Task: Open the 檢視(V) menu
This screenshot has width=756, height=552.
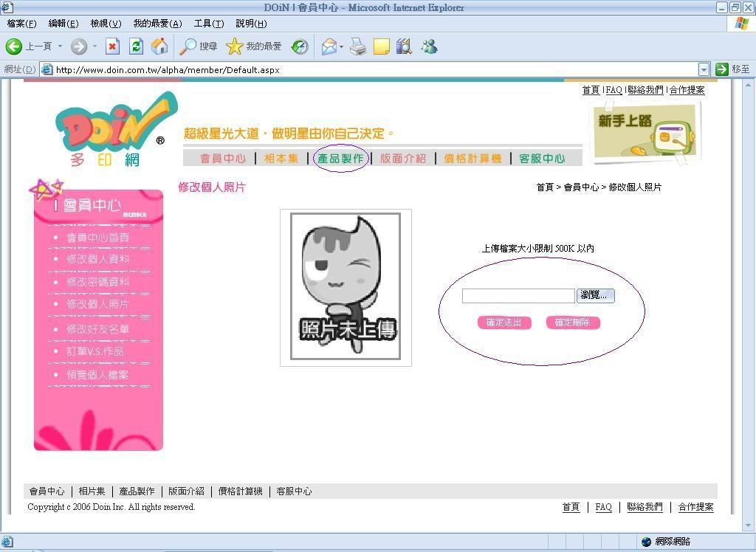Action: click(x=106, y=24)
